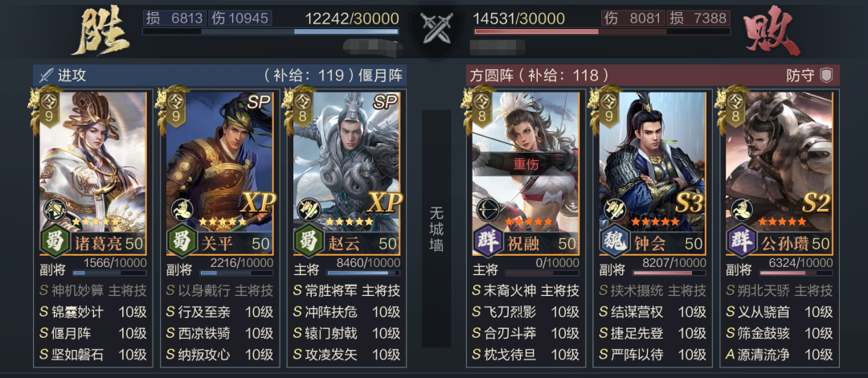868x378 pixels.
Task: Click the defense shield icon beside 防守
Action: pos(826,76)
